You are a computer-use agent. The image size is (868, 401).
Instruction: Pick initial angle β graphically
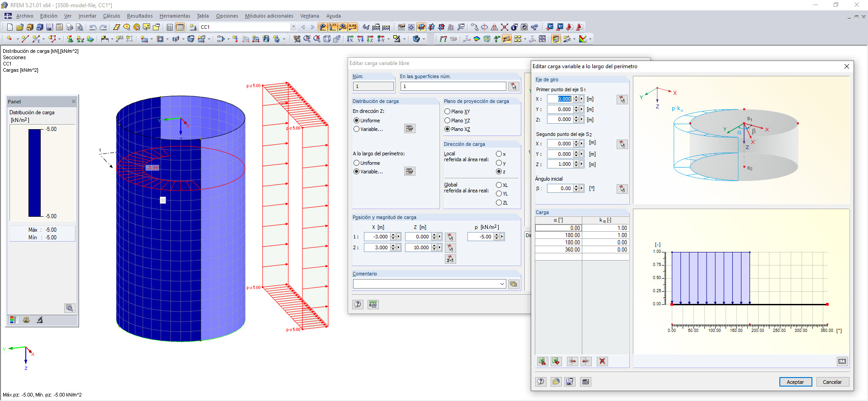point(622,189)
